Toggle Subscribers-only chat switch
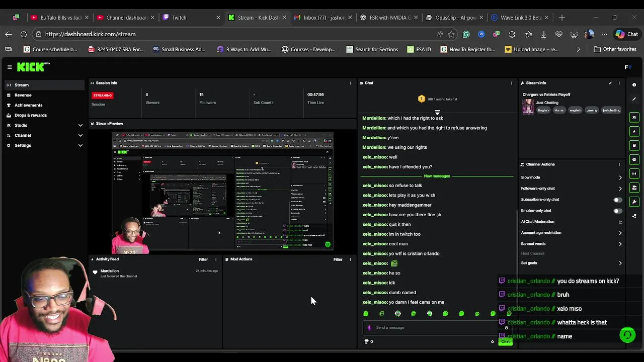 (617, 200)
